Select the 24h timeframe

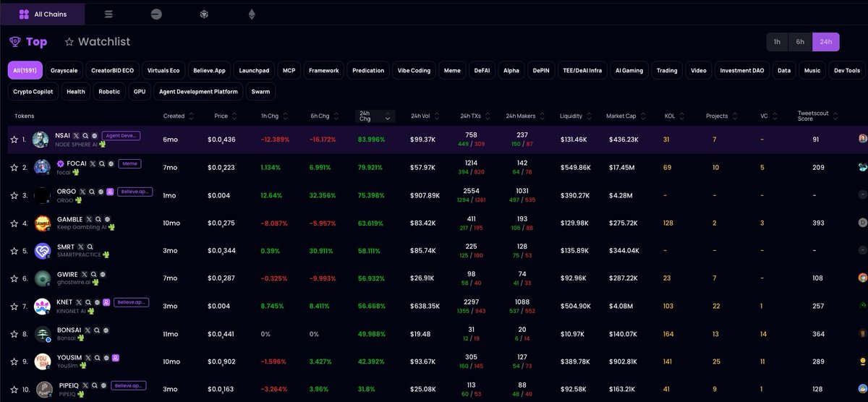point(826,42)
